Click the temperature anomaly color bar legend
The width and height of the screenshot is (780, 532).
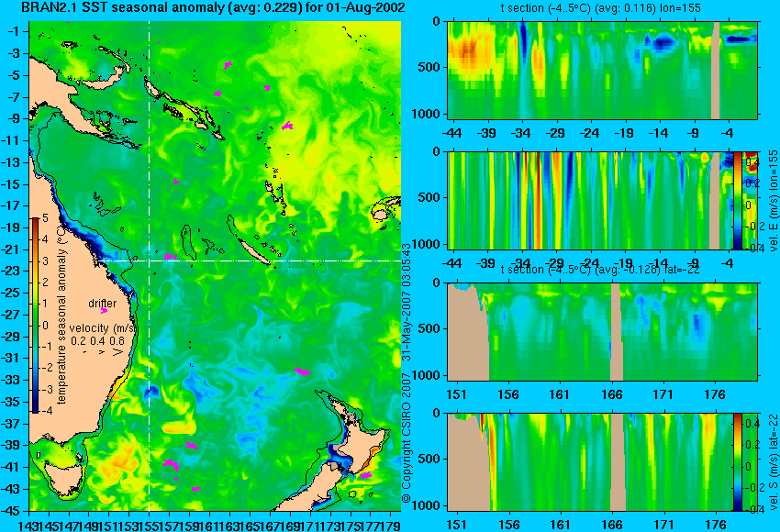tap(35, 315)
